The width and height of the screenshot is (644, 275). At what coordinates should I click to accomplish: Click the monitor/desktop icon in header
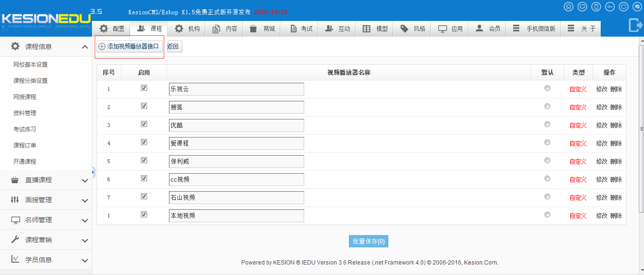pyautogui.click(x=582, y=7)
